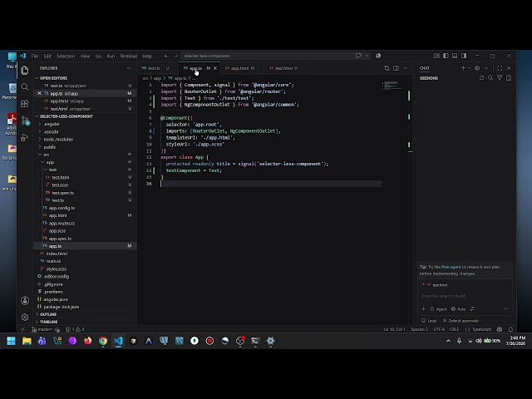Configure chat tools icon
The image size is (532, 399).
(472, 308)
